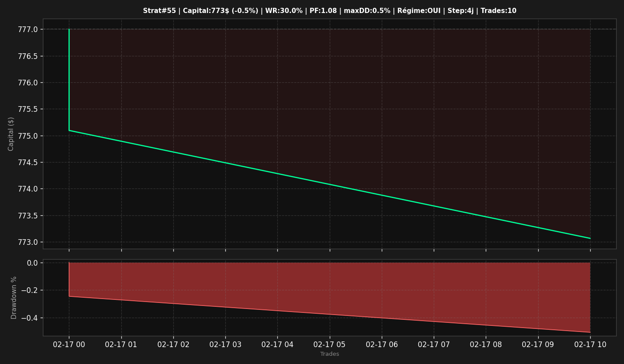Select the 776.5 capital axis value
Image resolution: width=624 pixels, height=364 pixels.
pos(28,56)
